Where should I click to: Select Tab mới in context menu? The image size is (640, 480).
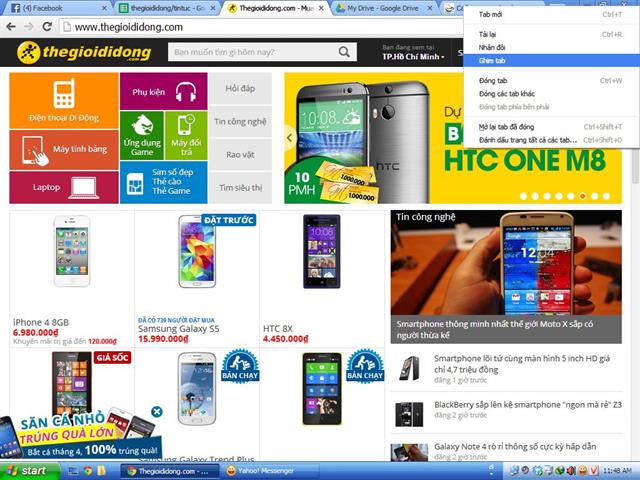(551, 14)
